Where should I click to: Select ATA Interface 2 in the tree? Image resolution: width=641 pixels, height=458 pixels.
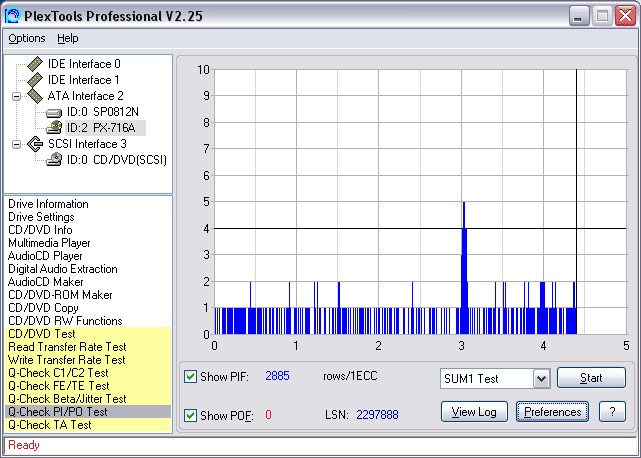point(85,96)
